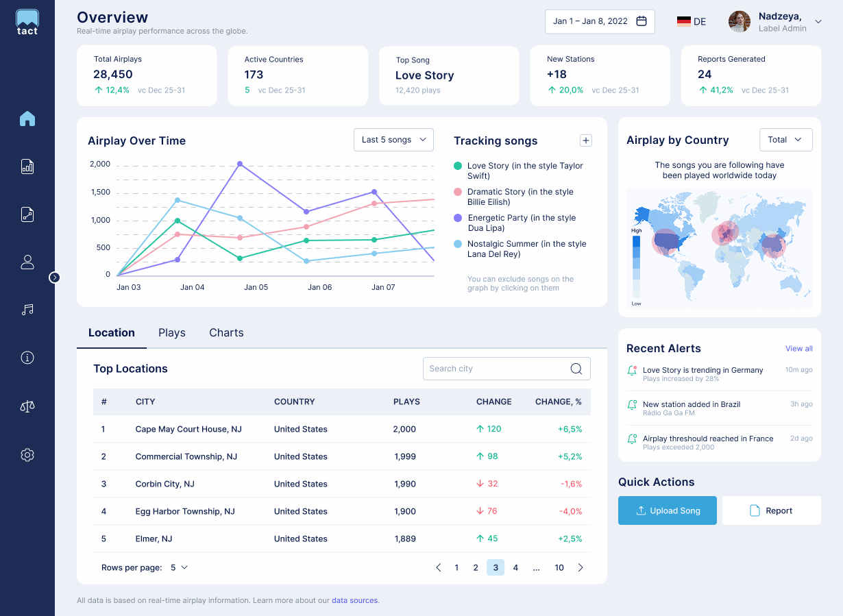Viewport: 843px width, 616px height.
Task: Expand the user account menu chevron
Action: pyautogui.click(x=818, y=22)
